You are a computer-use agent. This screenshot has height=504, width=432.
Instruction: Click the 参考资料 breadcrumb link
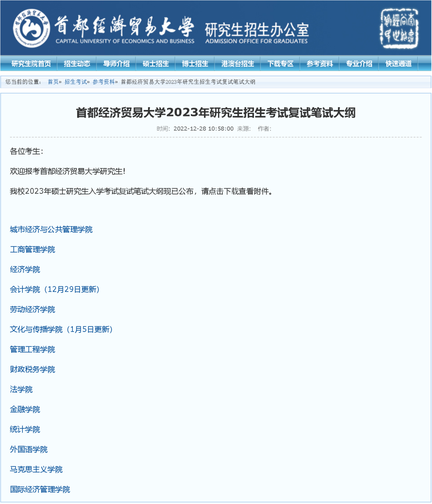104,82
